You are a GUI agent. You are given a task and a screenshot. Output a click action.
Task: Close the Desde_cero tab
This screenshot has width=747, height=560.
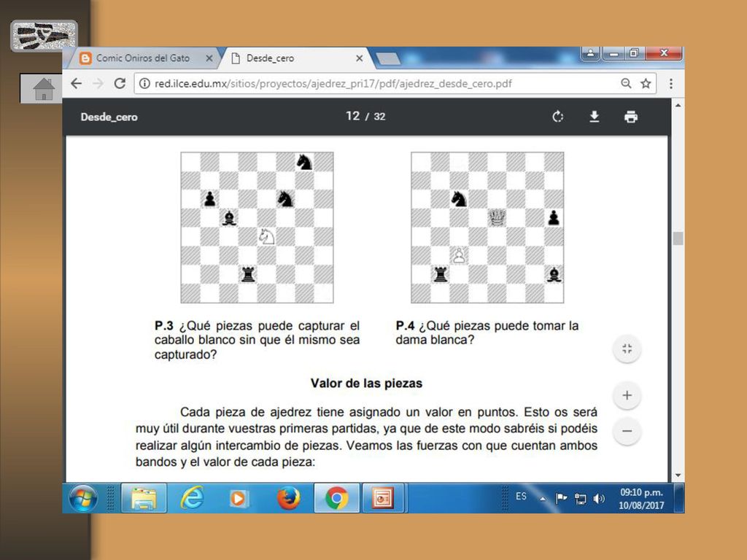coord(359,58)
